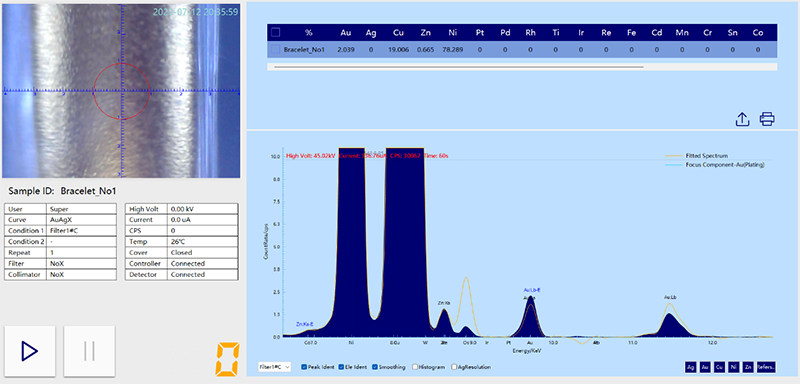Disable the Smoothing checkbox

point(375,367)
